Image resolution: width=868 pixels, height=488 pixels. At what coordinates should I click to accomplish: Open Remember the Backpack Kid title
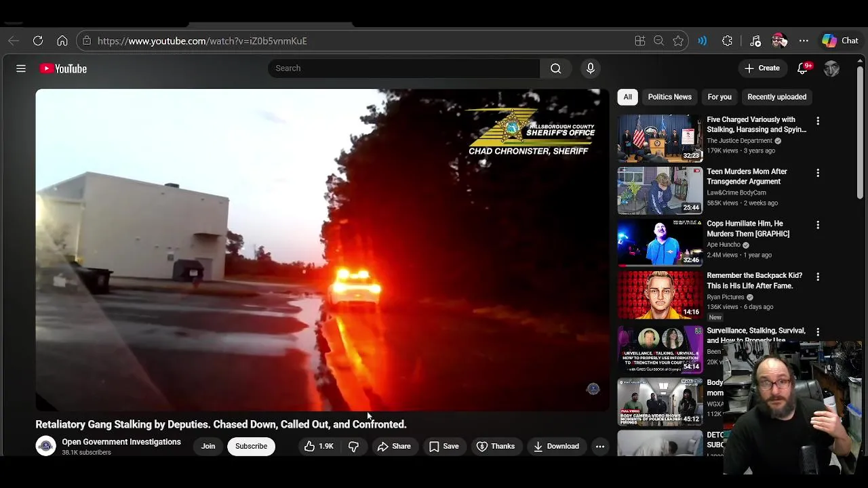754,281
